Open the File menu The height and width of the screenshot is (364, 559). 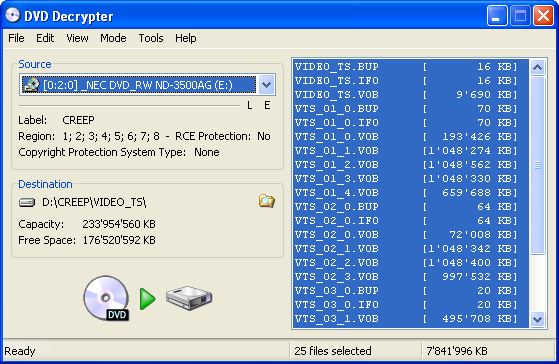tap(16, 38)
